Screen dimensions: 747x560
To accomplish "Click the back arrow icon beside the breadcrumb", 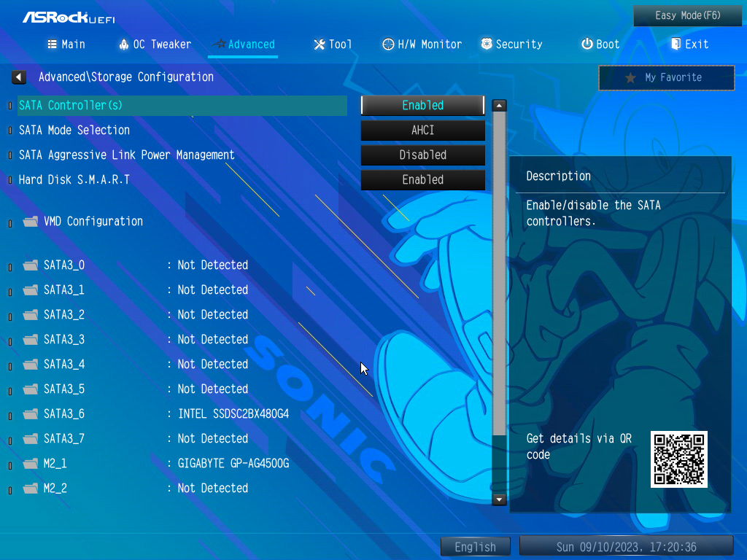I will tap(18, 77).
